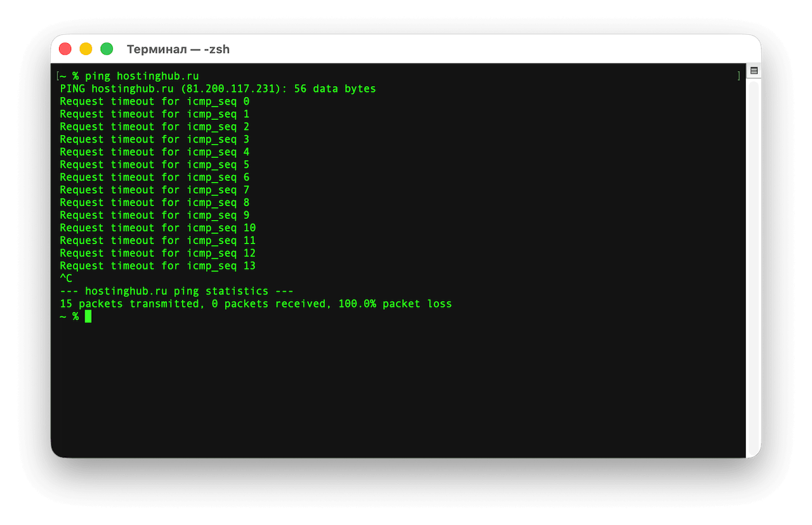Click the line 'Request timeout for icmp_seq 9'

tap(154, 216)
